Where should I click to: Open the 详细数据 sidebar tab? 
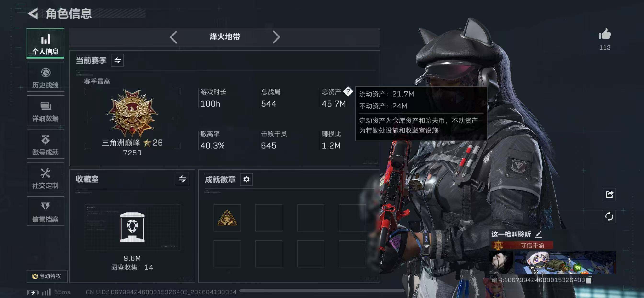[x=46, y=110]
